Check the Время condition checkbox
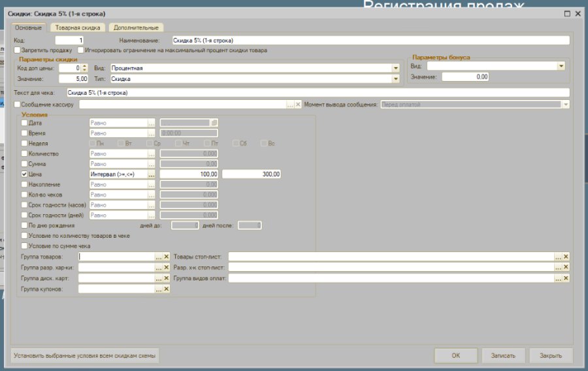The height and width of the screenshot is (371, 588). pos(24,133)
